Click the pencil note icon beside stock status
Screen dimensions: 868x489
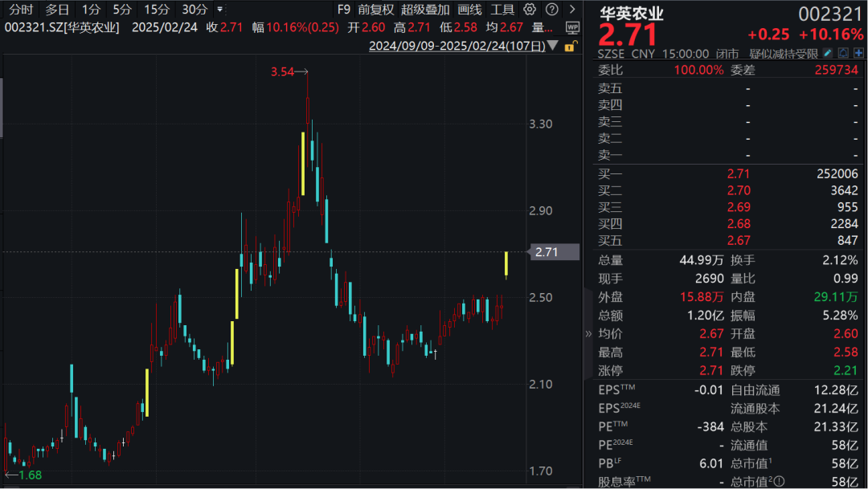click(x=829, y=54)
